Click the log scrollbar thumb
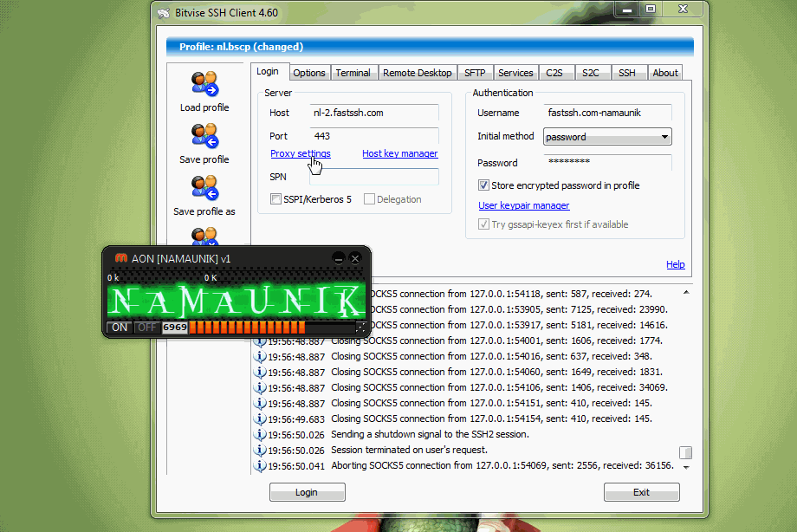 pos(686,452)
